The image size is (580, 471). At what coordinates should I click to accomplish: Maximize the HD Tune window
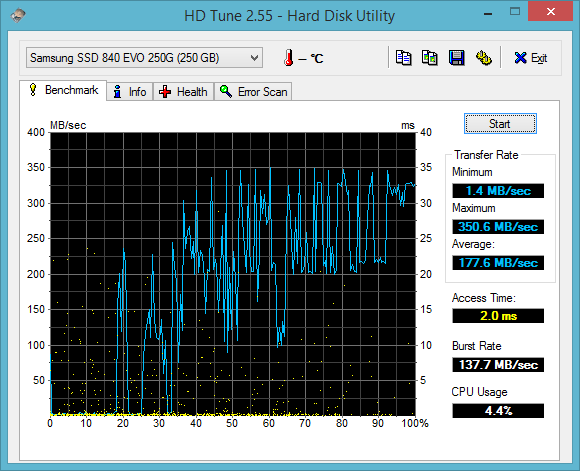(x=515, y=12)
